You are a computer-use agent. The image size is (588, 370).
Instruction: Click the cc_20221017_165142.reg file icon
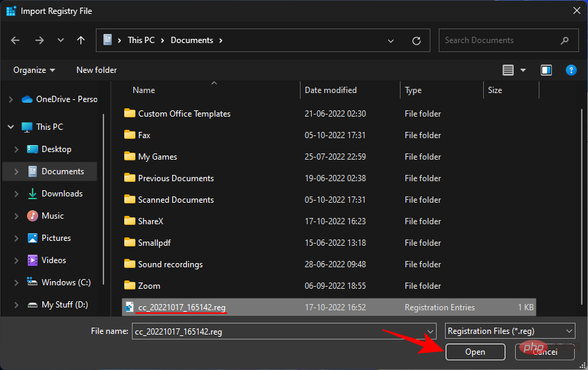pyautogui.click(x=129, y=307)
